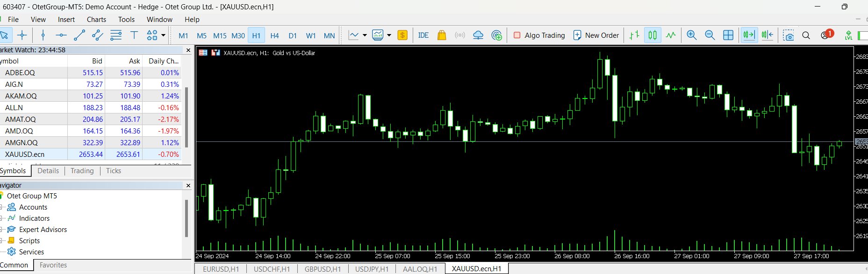Image resolution: width=868 pixels, height=274 pixels.
Task: Switch to the EURUSD,H1 chart tab
Action: tap(221, 269)
